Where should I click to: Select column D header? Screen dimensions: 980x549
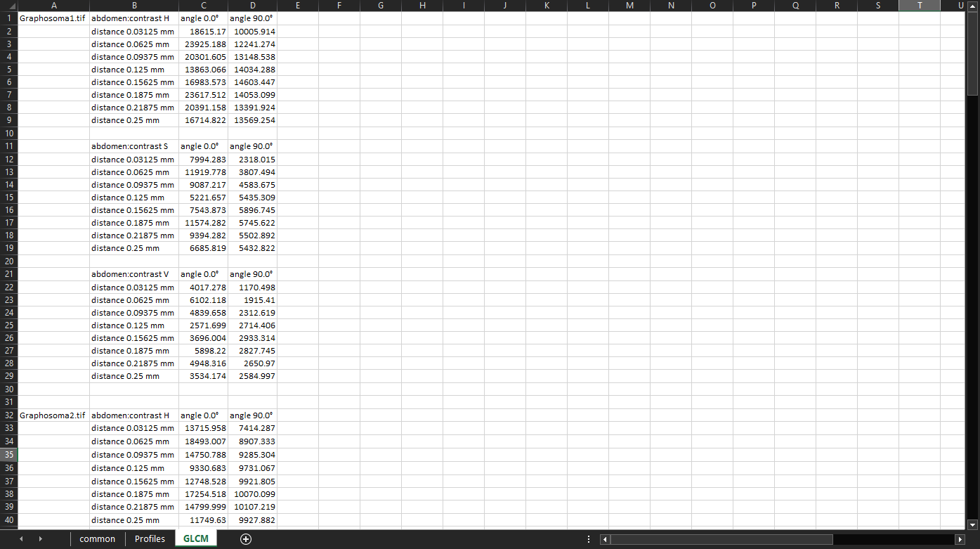pyautogui.click(x=252, y=6)
